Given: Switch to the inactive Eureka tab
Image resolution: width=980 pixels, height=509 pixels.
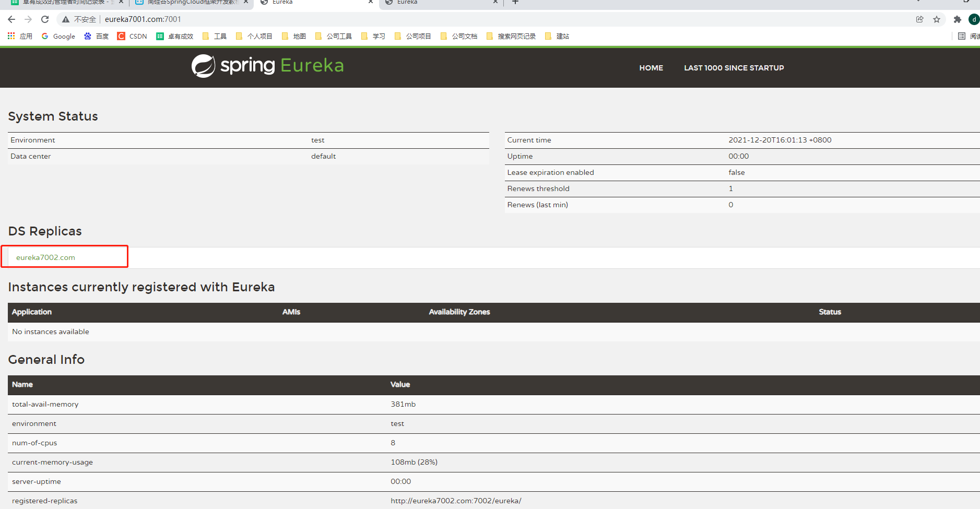Looking at the screenshot, I should (x=441, y=3).
